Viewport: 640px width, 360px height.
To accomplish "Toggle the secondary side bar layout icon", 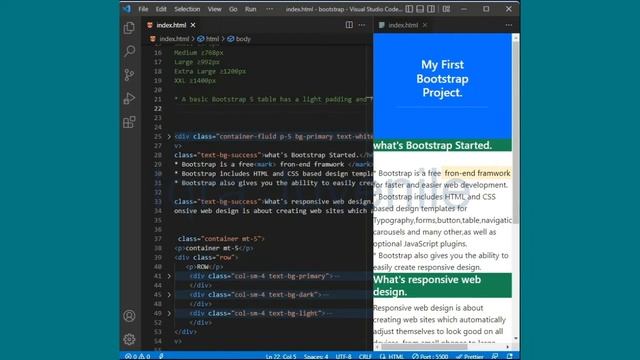I will [431, 9].
